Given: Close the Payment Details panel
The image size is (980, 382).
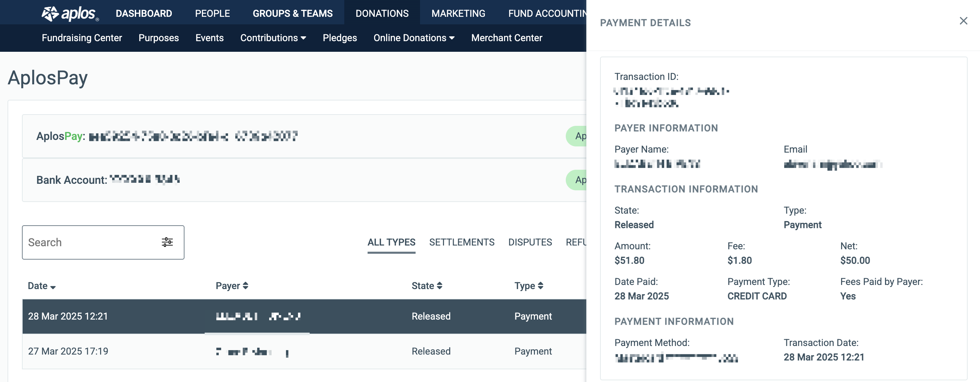Looking at the screenshot, I should point(963,21).
